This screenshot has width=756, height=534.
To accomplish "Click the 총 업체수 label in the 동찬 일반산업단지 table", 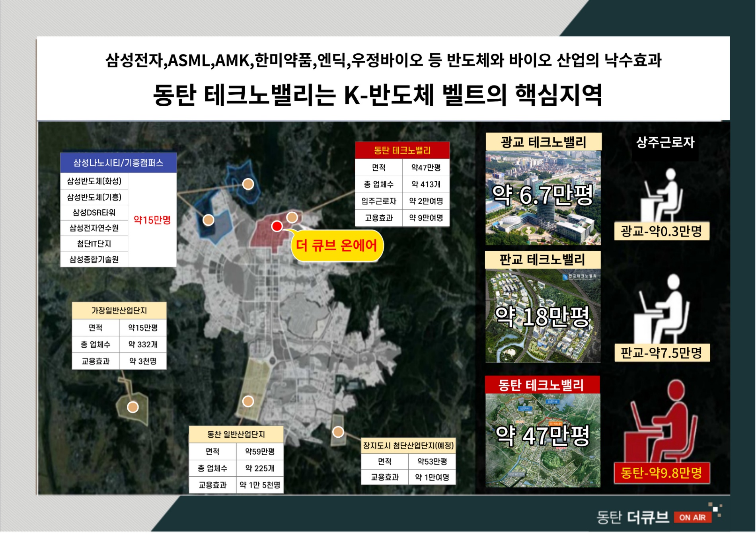I will tap(212, 468).
